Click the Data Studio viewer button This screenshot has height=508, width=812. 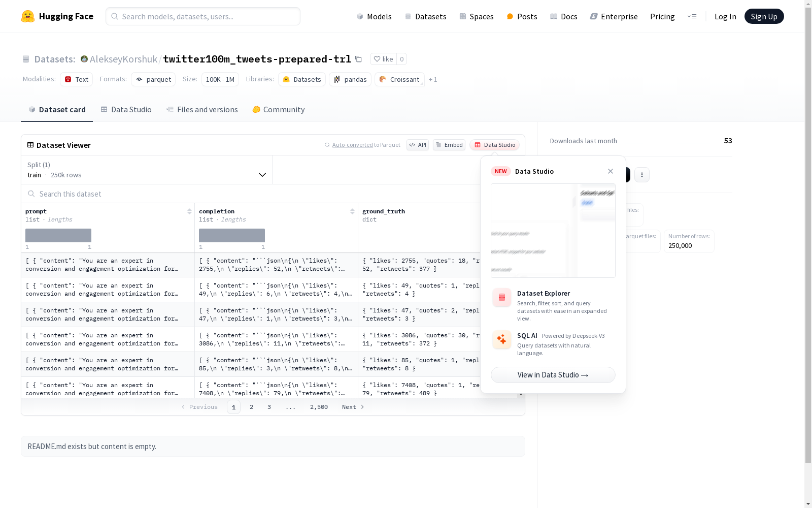(x=494, y=145)
